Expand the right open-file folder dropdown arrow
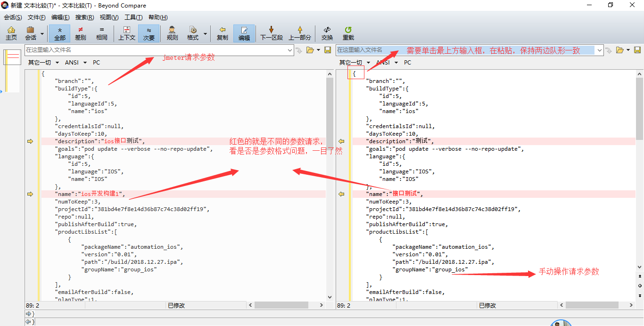 (x=629, y=50)
